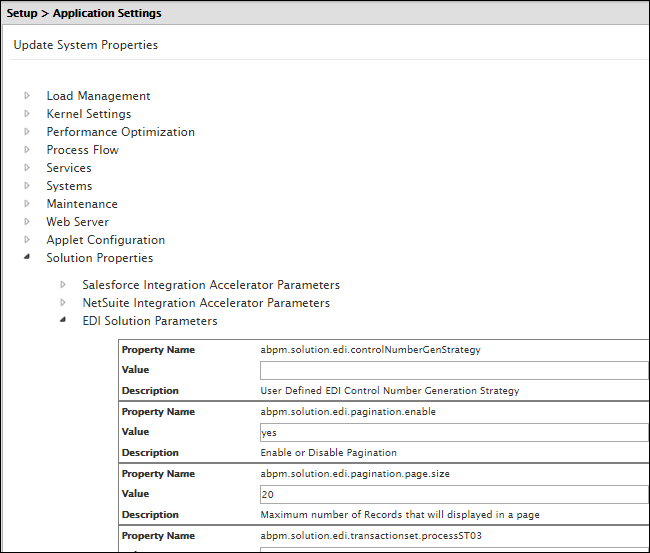Viewport: 650px width, 553px height.
Task: Click the controlNumberGenStrategy value field
Action: [x=453, y=371]
